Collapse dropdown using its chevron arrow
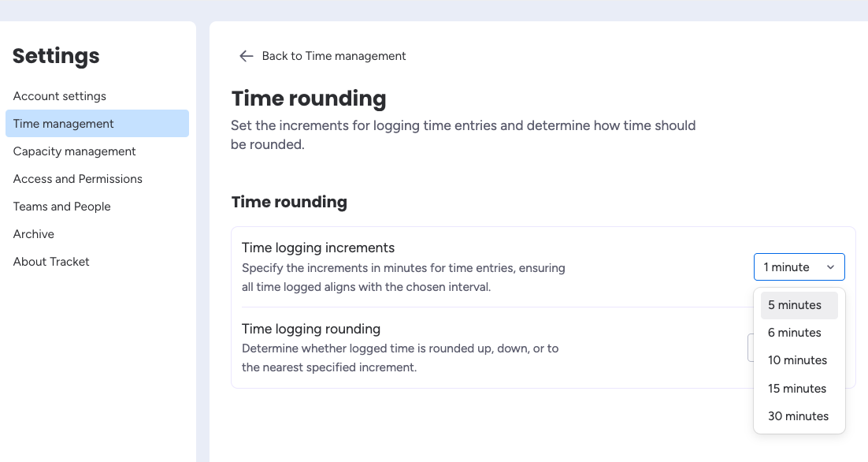Viewport: 868px width, 462px height. pyautogui.click(x=830, y=267)
